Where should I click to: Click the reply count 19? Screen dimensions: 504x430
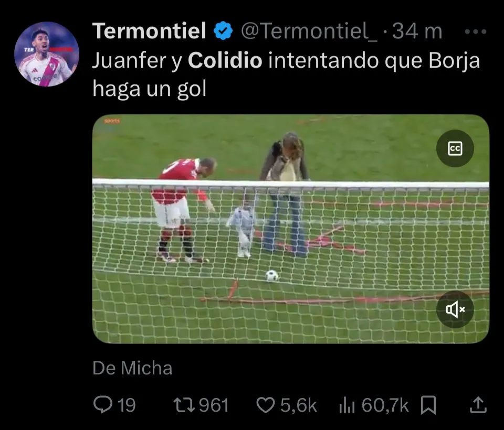127,405
